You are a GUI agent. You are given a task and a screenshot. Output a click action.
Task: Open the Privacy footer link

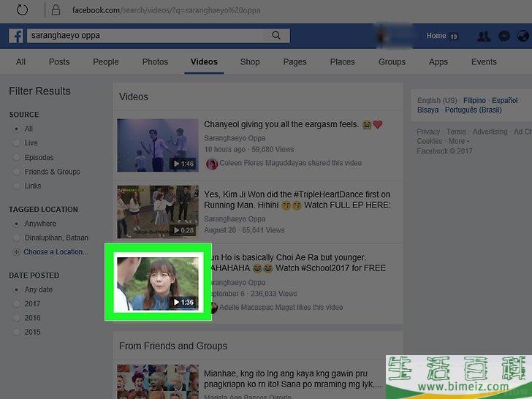(428, 132)
